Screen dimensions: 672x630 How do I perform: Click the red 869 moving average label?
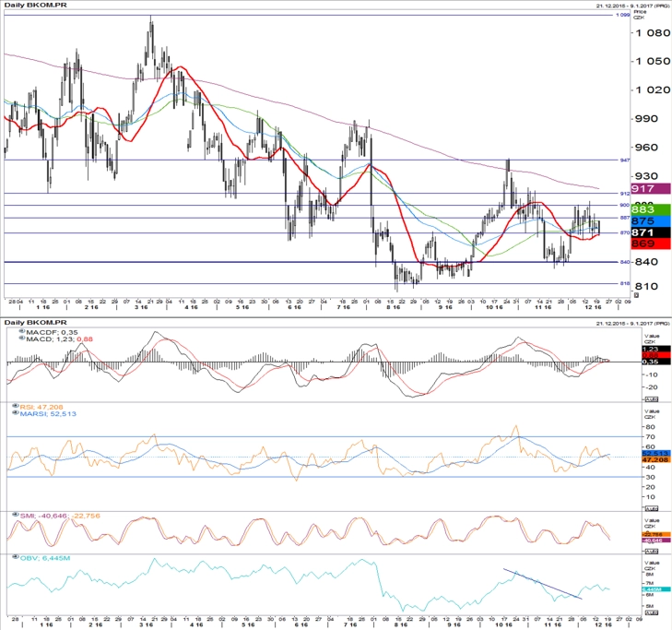coord(650,244)
